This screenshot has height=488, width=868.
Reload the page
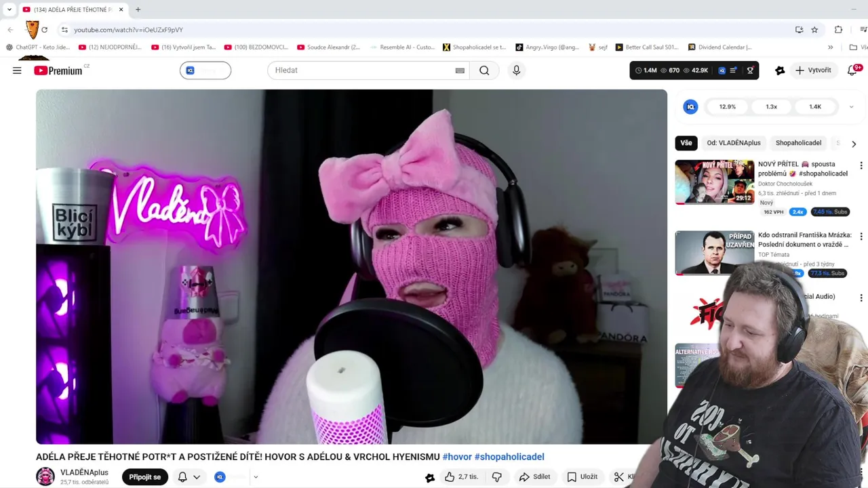tap(45, 30)
